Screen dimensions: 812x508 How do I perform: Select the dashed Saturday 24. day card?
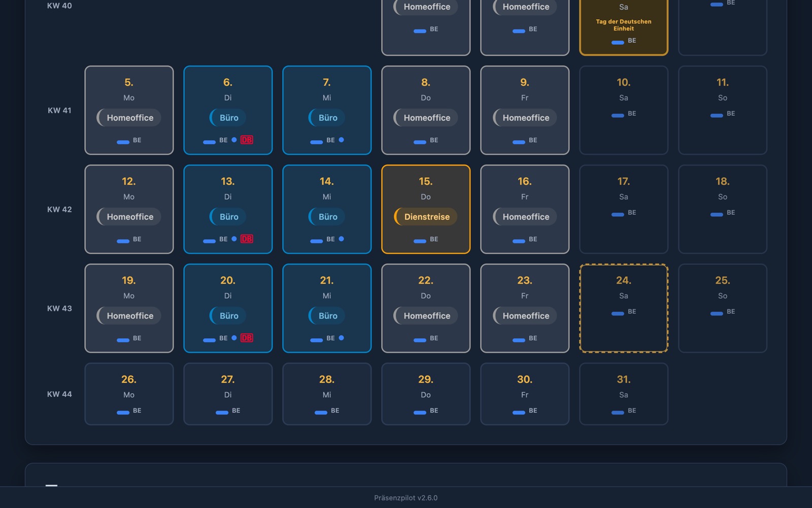pyautogui.click(x=624, y=308)
